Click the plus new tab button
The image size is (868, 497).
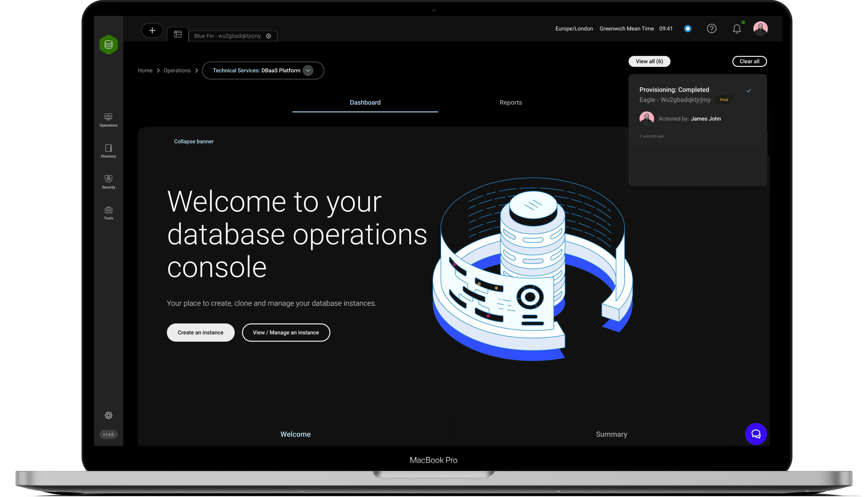click(x=152, y=30)
